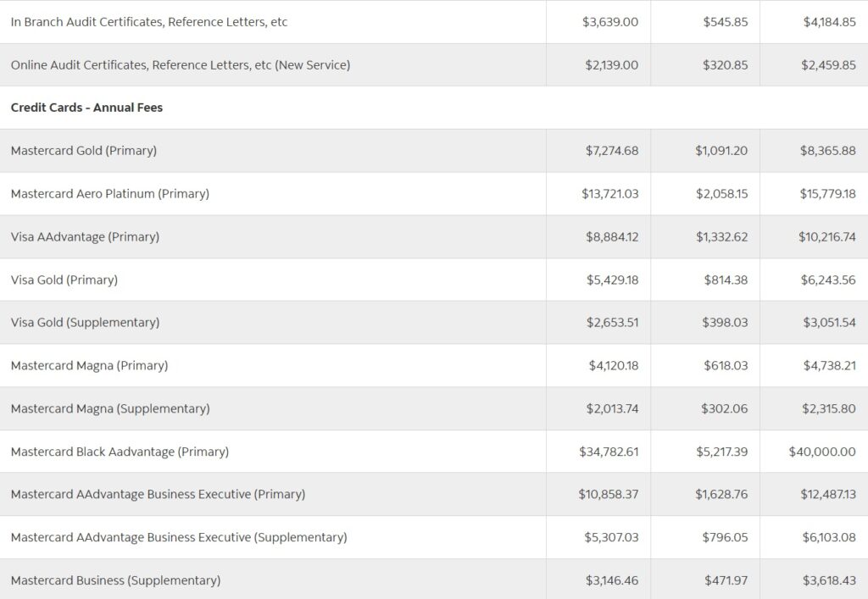Select the $1,091.20 tax amount cell

coord(721,151)
